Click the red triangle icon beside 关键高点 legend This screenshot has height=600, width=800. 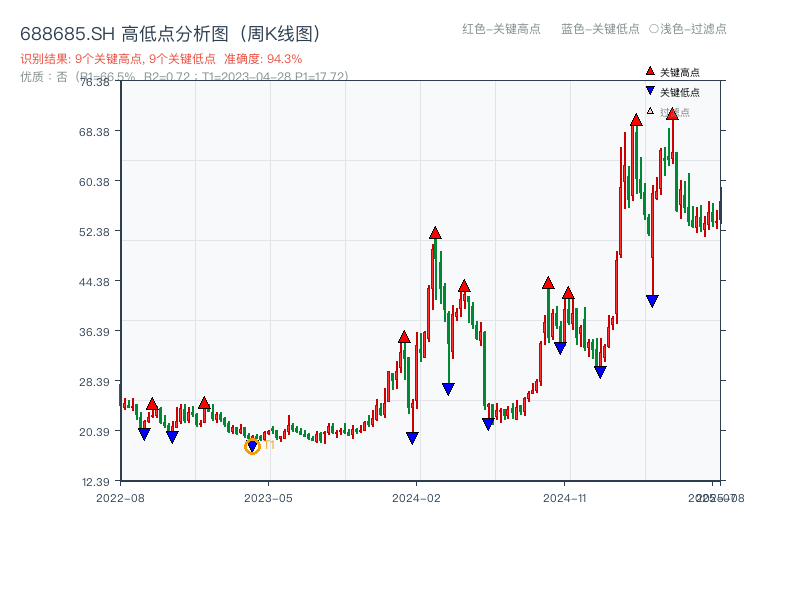coord(650,71)
